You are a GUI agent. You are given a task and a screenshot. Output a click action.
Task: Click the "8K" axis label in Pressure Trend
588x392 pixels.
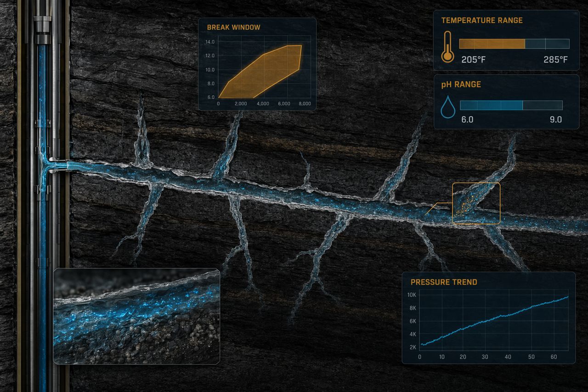click(x=413, y=308)
